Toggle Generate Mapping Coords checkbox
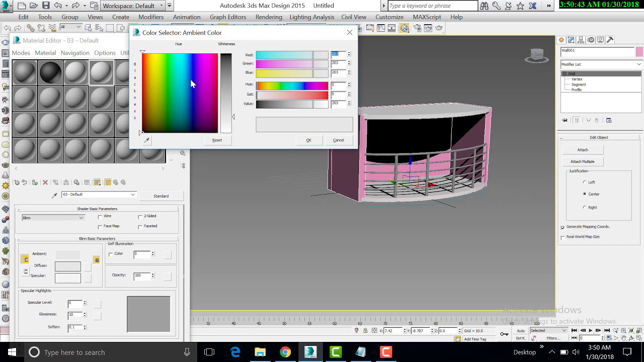 [563, 227]
